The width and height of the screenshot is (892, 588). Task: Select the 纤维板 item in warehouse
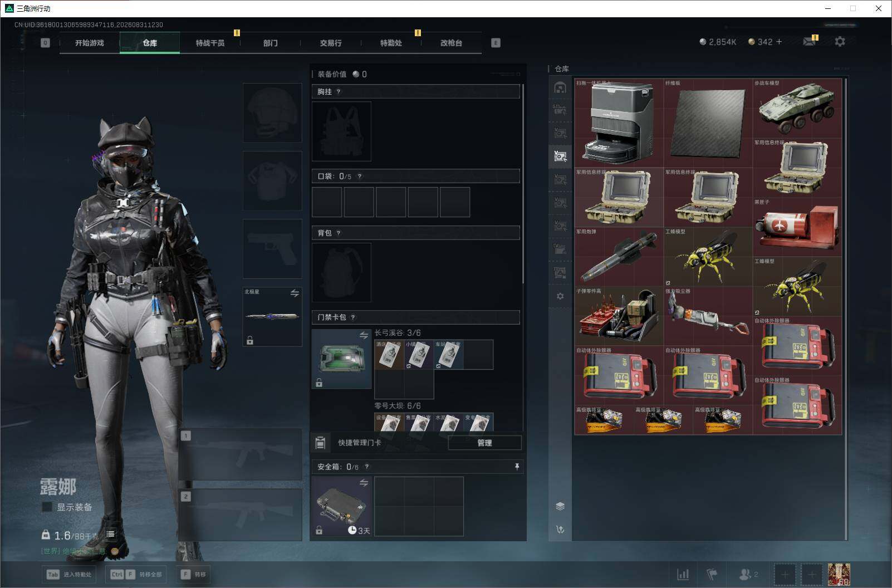(x=708, y=123)
